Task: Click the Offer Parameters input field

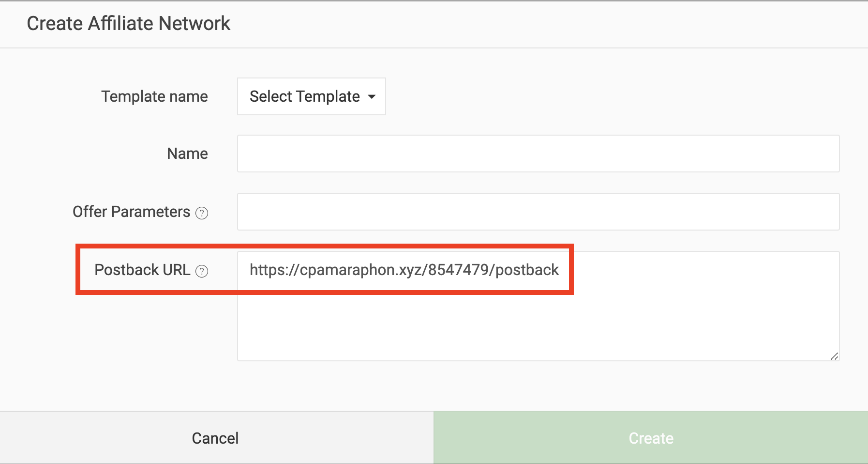Action: (538, 212)
